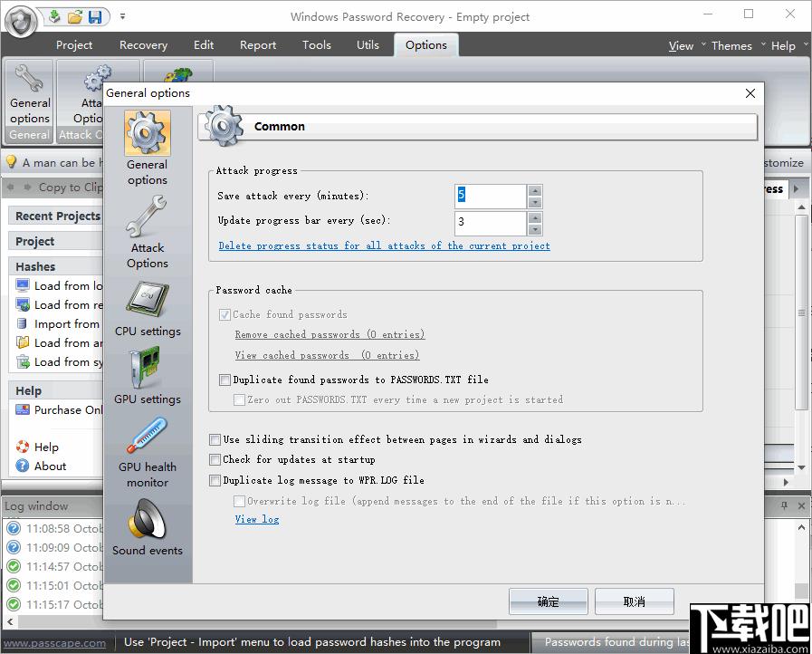812x654 pixels.
Task: Click the Help lifebuoy icon
Action: 23,447
